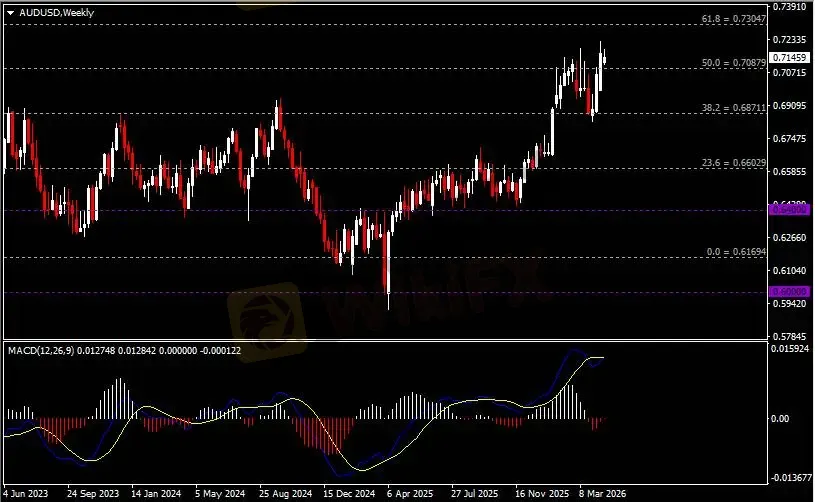Click the 0.0 = 0.61694 Fibonacci label
This screenshot has width=815, height=502.
(735, 252)
